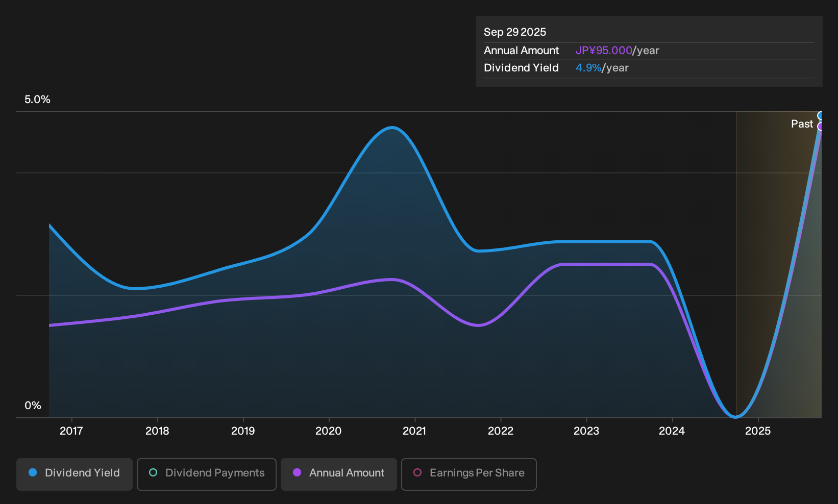Click the 2025 x-axis label

click(x=758, y=431)
